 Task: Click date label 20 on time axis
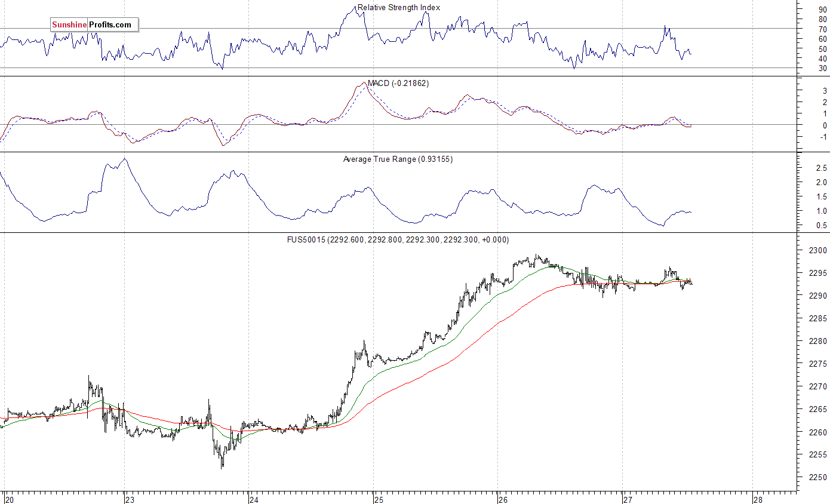(9, 499)
